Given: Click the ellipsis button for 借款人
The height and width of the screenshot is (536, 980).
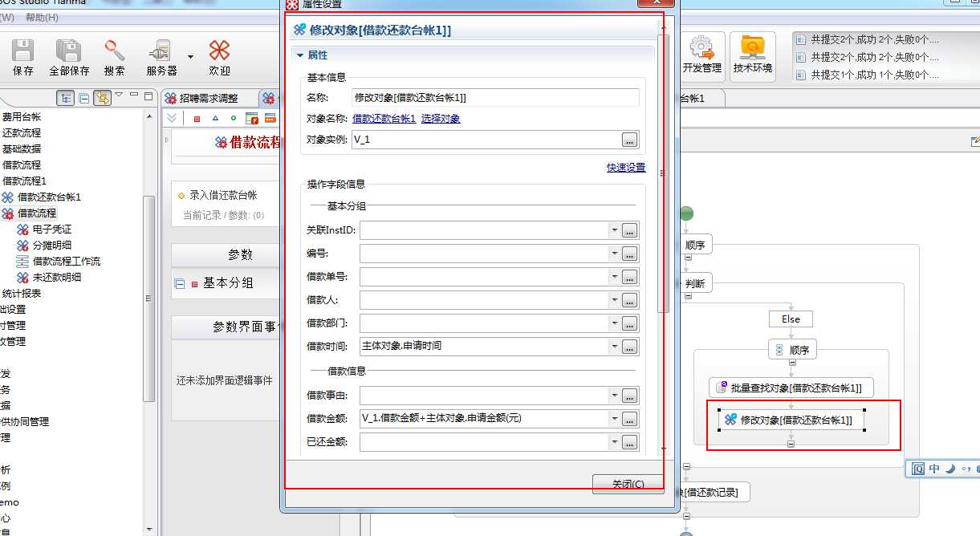Looking at the screenshot, I should [630, 300].
